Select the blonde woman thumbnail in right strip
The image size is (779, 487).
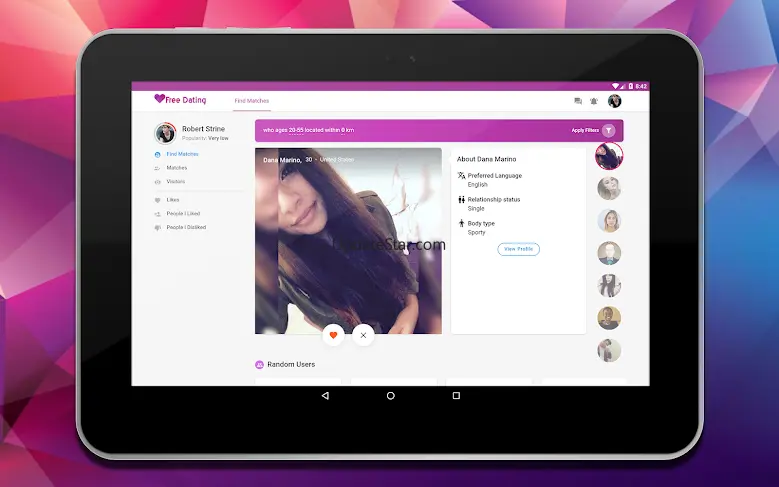click(609, 221)
